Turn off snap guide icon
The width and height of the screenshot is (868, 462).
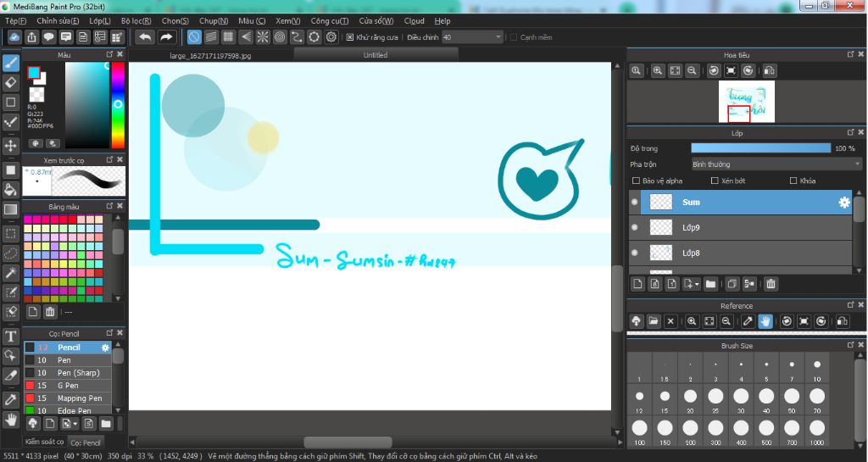[x=194, y=37]
